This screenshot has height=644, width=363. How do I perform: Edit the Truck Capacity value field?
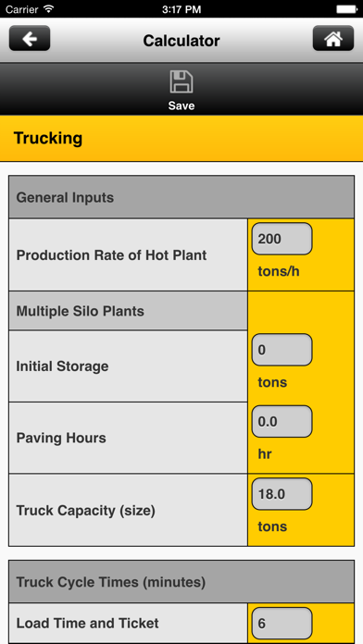(x=282, y=494)
